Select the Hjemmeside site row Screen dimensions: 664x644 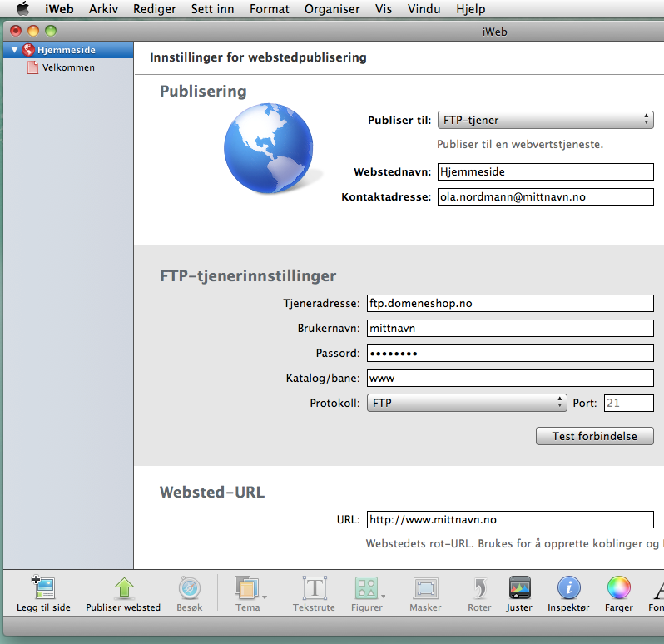tap(68, 50)
